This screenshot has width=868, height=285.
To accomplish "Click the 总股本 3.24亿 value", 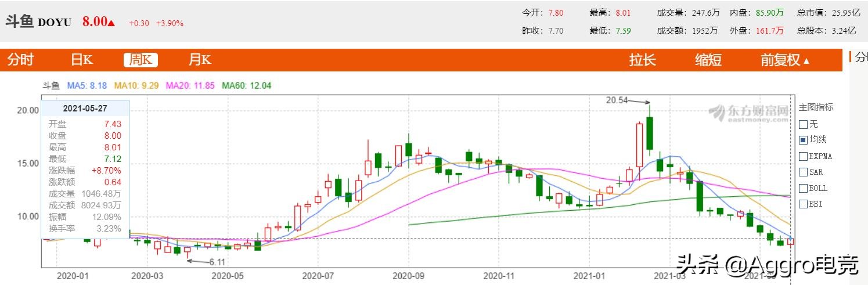I will tap(844, 30).
